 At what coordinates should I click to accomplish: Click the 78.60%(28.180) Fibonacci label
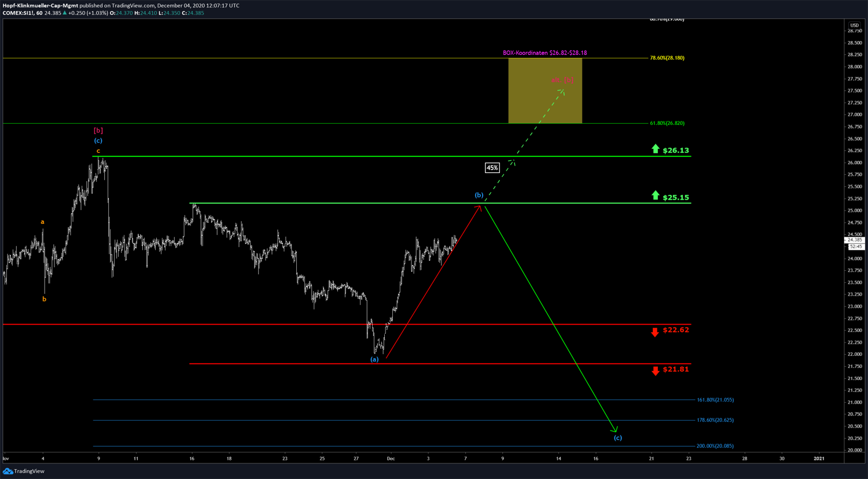pos(667,58)
